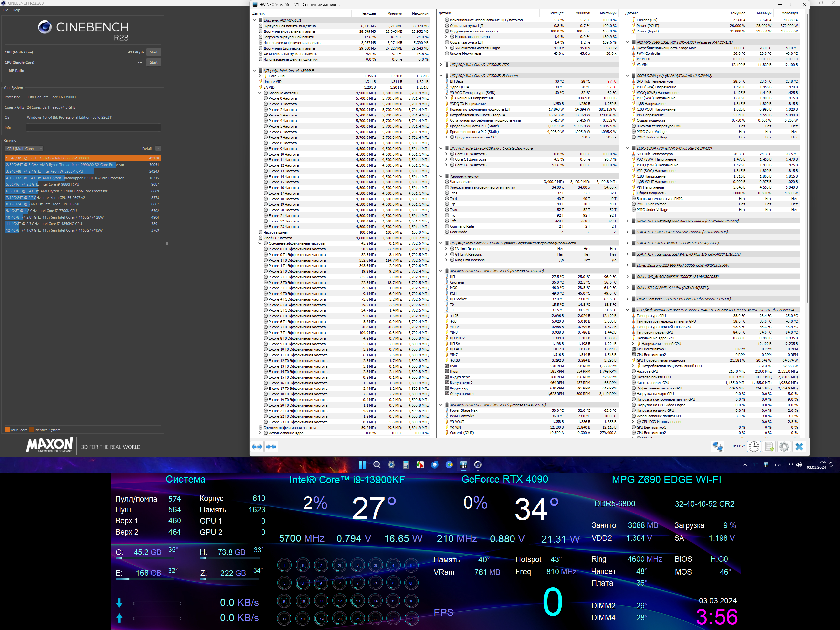This screenshot has height=630, width=840.
Task: Start the CPU Single Core test
Action: click(154, 62)
